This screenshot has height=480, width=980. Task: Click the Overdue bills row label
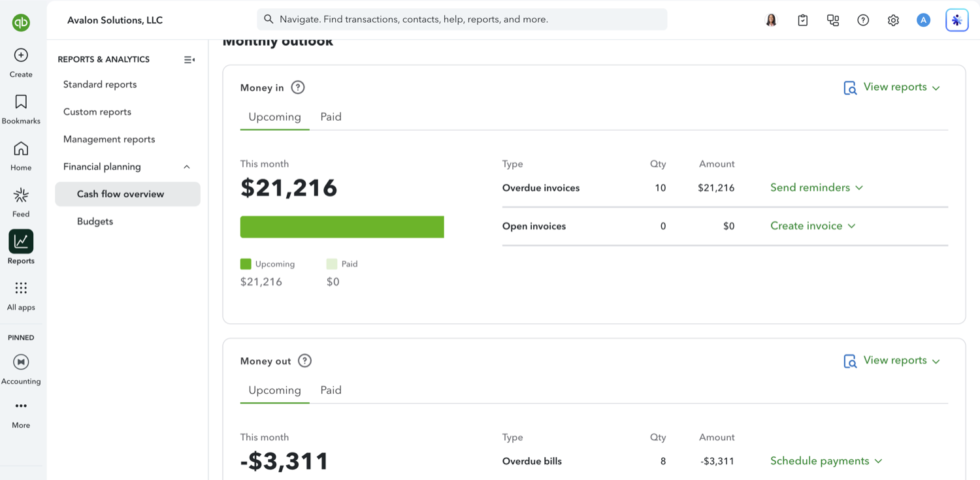(x=532, y=462)
